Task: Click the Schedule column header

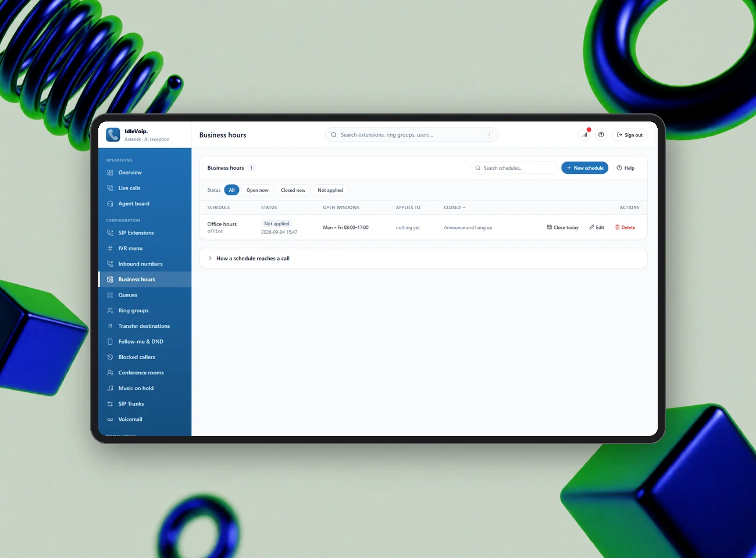Action: point(219,208)
